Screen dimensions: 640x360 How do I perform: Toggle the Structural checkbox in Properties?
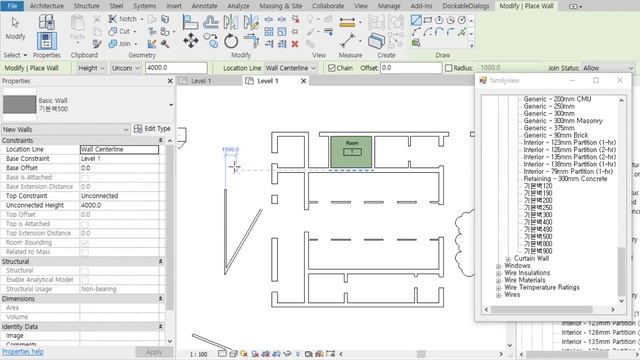(85, 271)
